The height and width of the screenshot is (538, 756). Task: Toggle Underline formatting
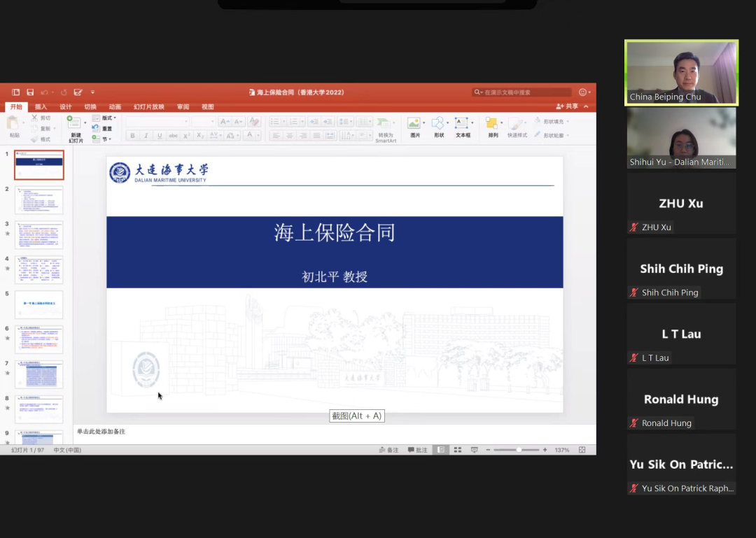click(159, 136)
